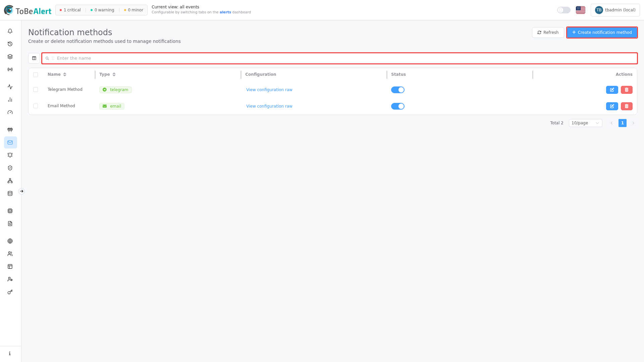Open the info icon at sidebar bottom

pyautogui.click(x=10, y=353)
